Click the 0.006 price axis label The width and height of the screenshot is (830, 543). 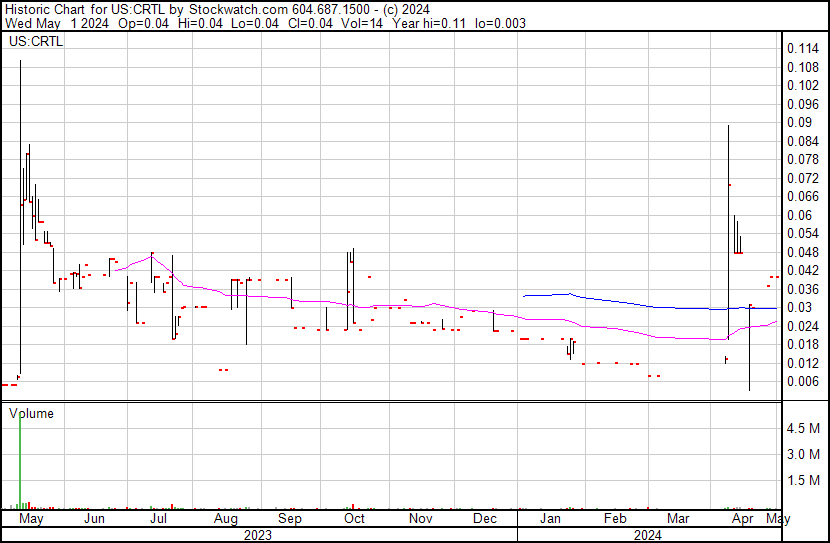pyautogui.click(x=803, y=381)
